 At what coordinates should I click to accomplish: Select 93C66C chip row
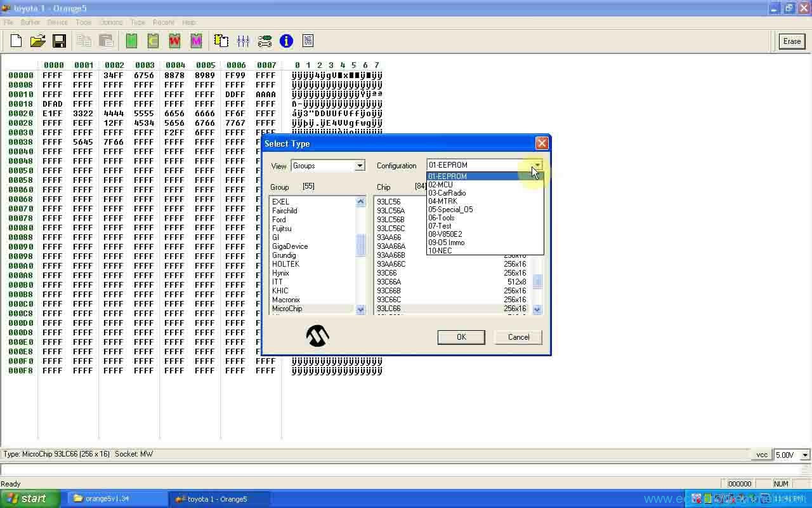453,300
